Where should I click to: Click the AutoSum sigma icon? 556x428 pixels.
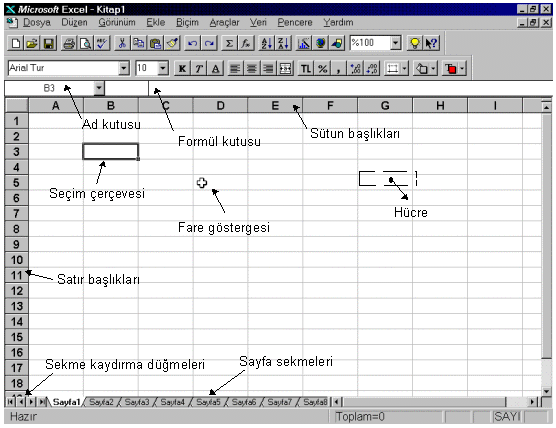point(229,44)
